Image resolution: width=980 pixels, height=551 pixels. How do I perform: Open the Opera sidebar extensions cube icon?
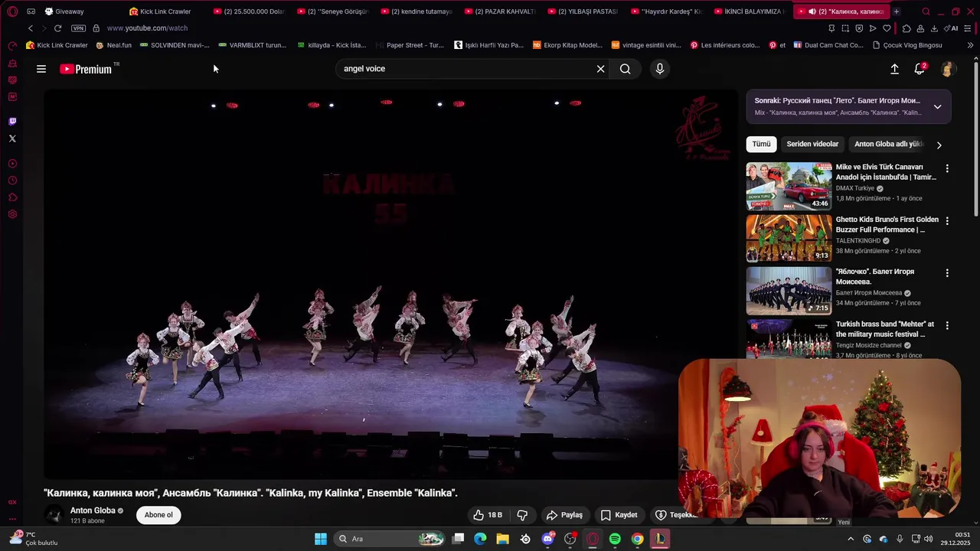click(12, 197)
